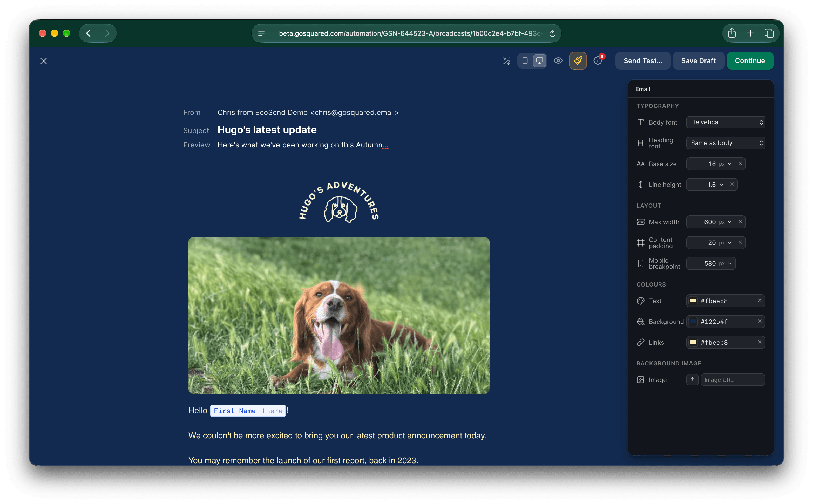Open a new browser tab

pos(750,33)
